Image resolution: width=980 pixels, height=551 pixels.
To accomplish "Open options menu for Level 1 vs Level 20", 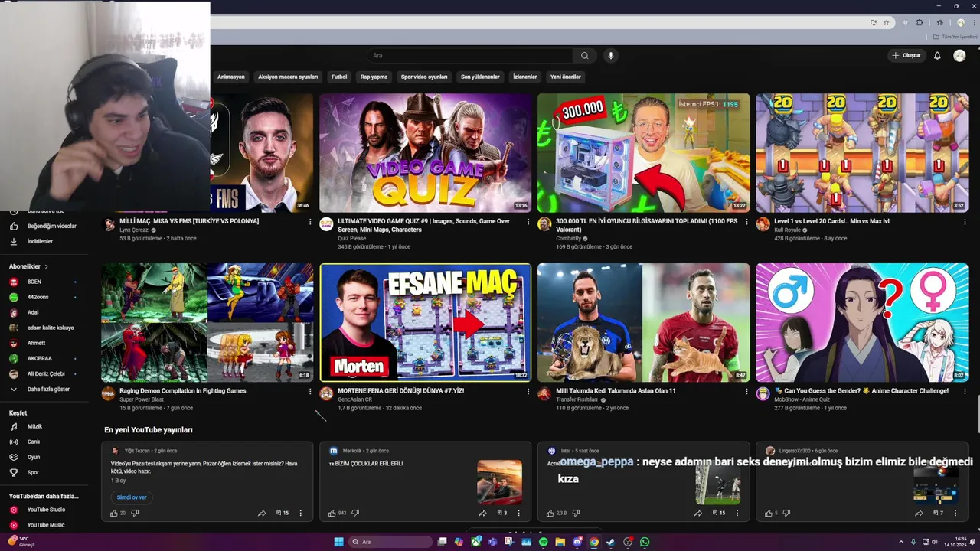I will 965,222.
